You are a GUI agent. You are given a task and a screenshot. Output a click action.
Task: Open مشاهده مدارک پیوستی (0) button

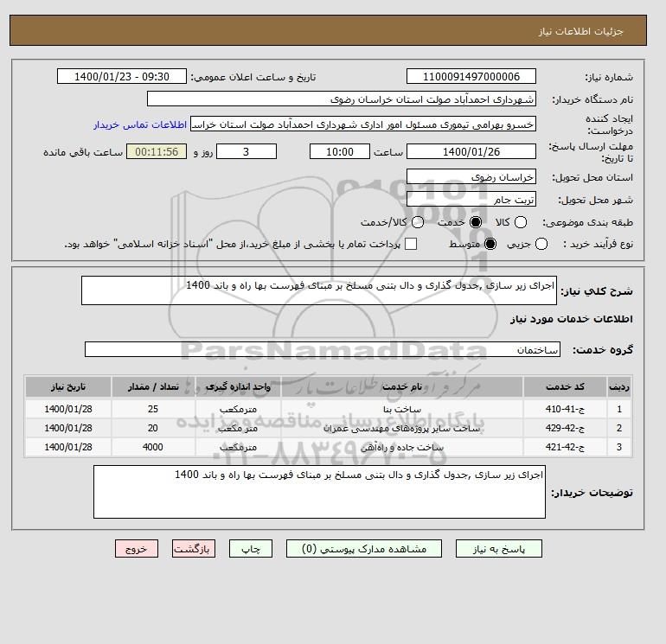364,549
